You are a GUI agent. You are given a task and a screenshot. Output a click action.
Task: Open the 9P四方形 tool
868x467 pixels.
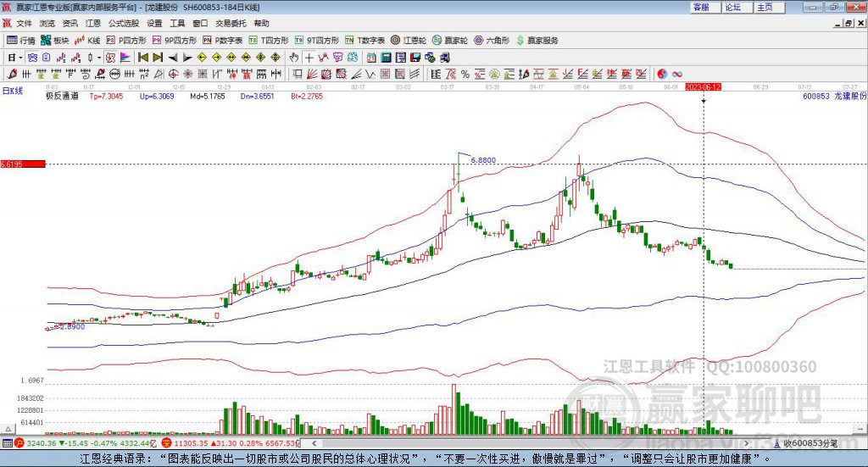[175, 41]
